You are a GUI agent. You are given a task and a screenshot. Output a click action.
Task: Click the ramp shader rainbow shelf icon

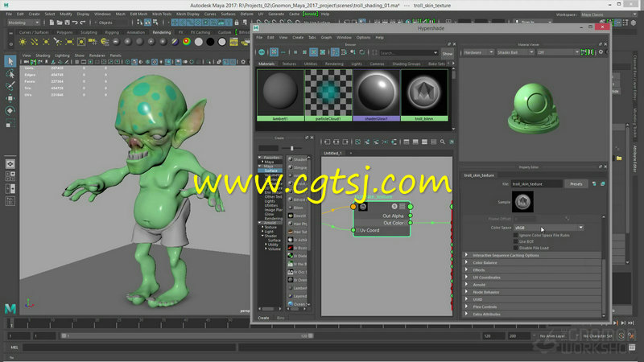click(187, 42)
